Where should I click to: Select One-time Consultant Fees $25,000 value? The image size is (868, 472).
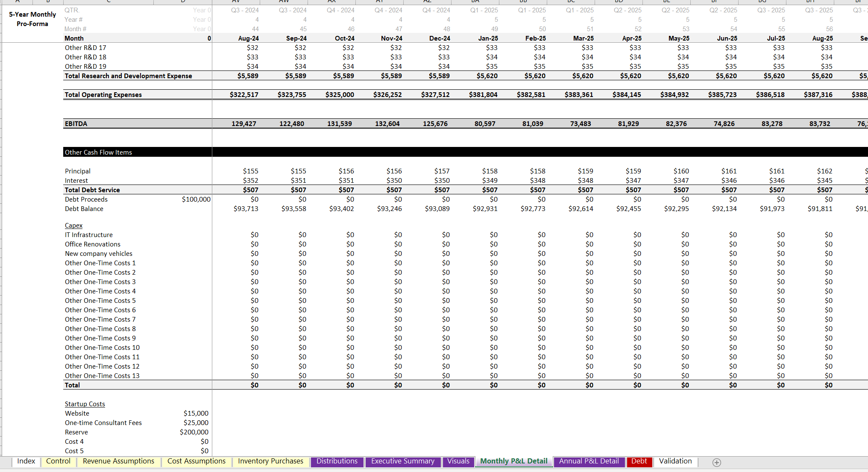point(196,423)
